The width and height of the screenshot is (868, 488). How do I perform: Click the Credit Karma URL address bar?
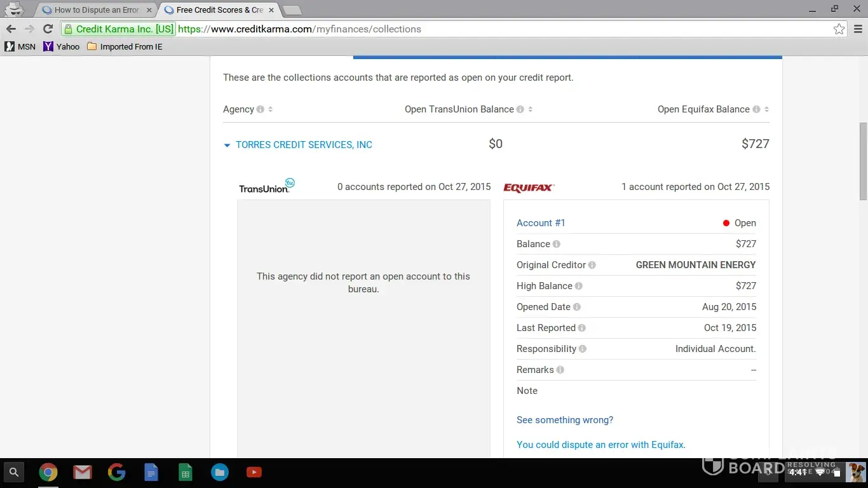(x=454, y=29)
